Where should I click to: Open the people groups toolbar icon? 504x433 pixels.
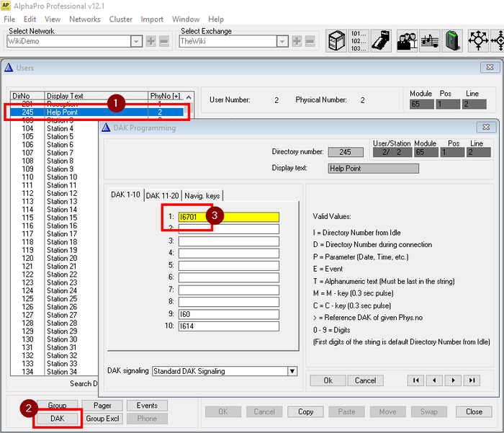tap(407, 40)
